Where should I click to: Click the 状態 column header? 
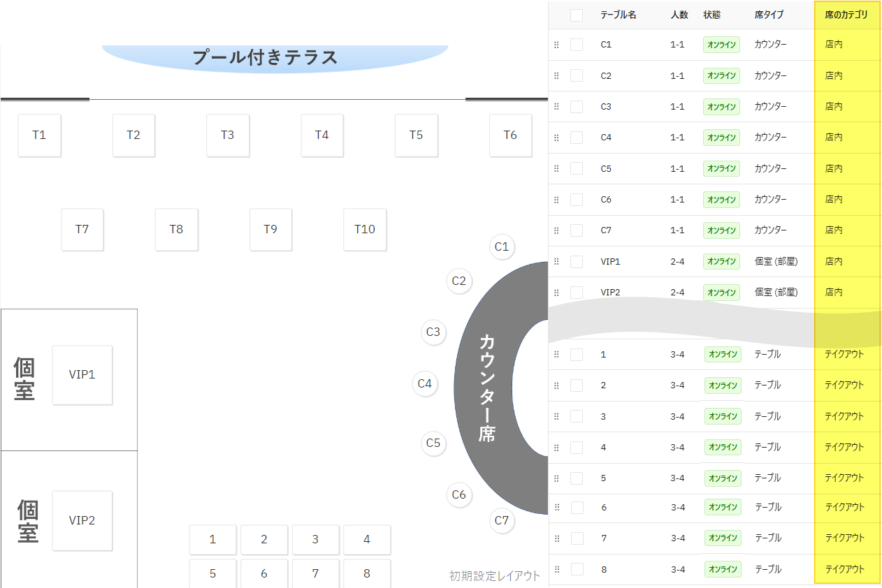pyautogui.click(x=712, y=15)
